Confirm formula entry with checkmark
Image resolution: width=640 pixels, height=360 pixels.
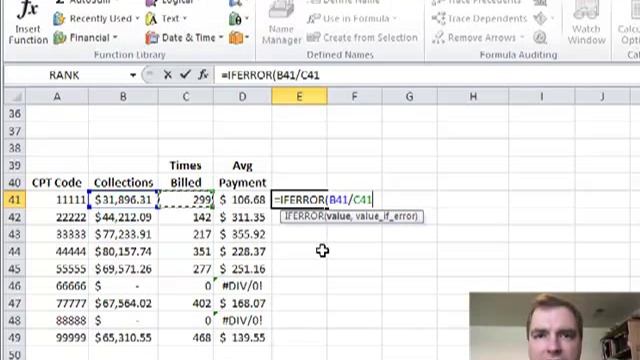pos(185,74)
